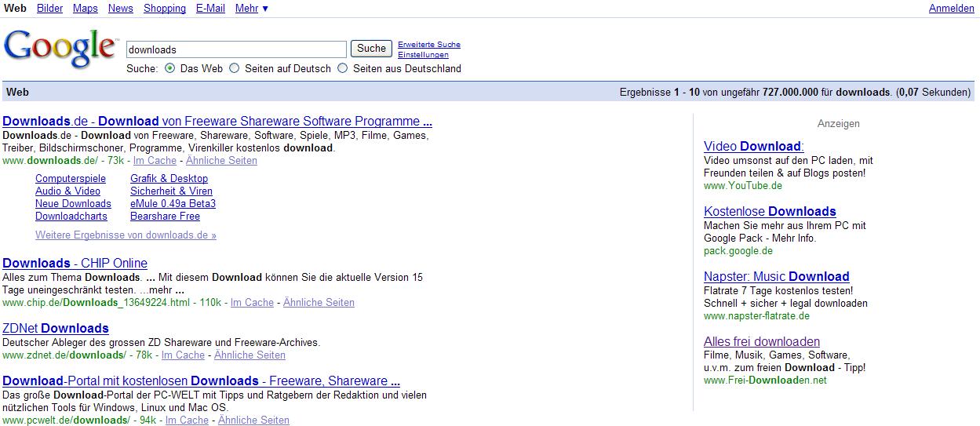Click into the search box containing 'downloads'
This screenshot has width=980, height=426.
(x=235, y=49)
